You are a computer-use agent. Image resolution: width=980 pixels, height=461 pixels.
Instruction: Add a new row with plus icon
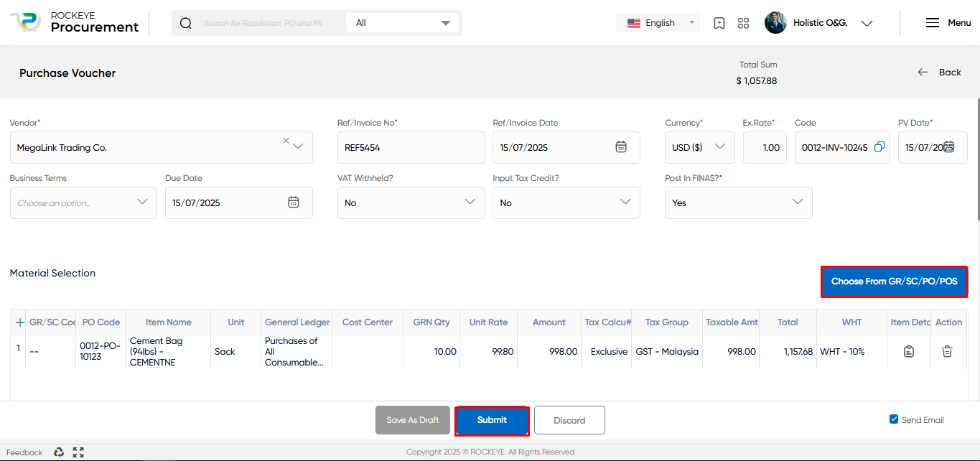coord(20,322)
